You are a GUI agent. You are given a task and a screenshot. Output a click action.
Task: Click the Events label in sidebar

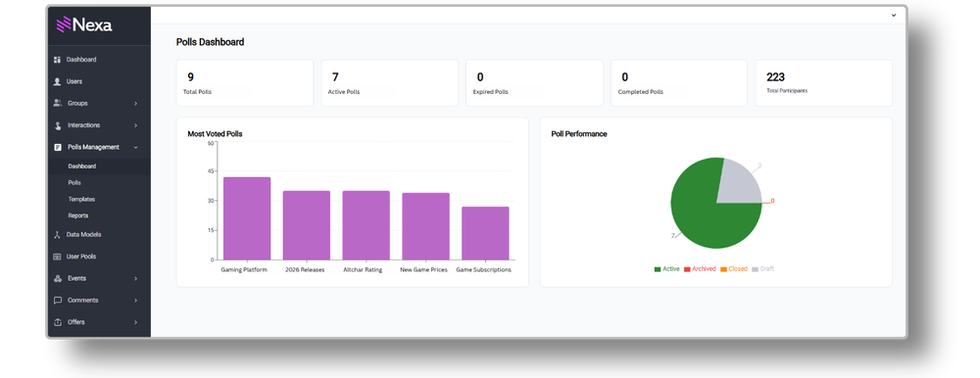pos(76,279)
